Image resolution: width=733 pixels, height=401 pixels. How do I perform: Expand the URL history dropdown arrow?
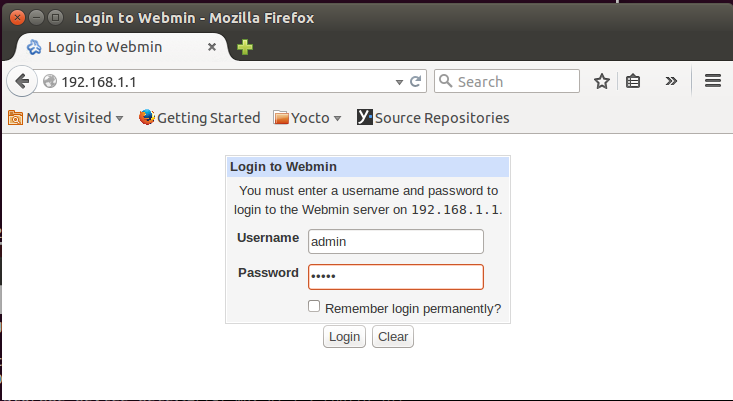click(400, 82)
